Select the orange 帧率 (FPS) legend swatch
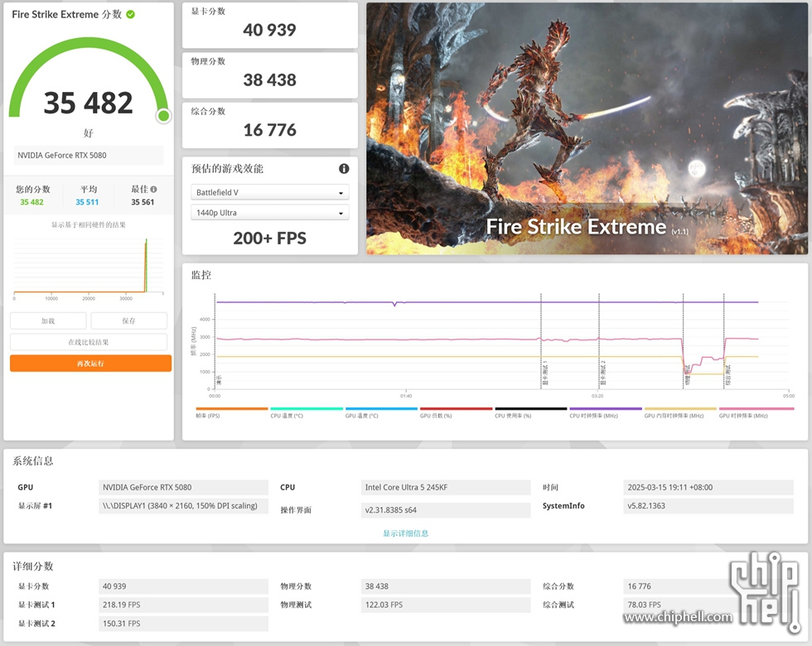 click(232, 409)
